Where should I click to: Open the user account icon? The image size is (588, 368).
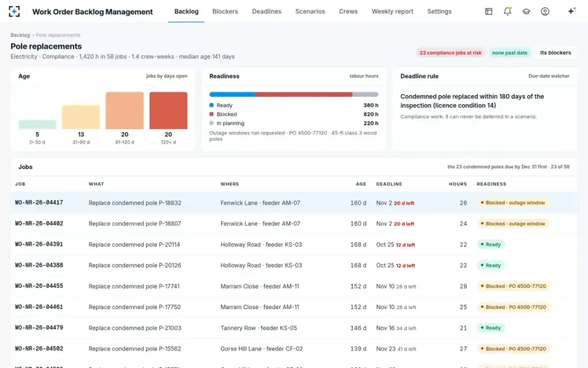pos(545,11)
